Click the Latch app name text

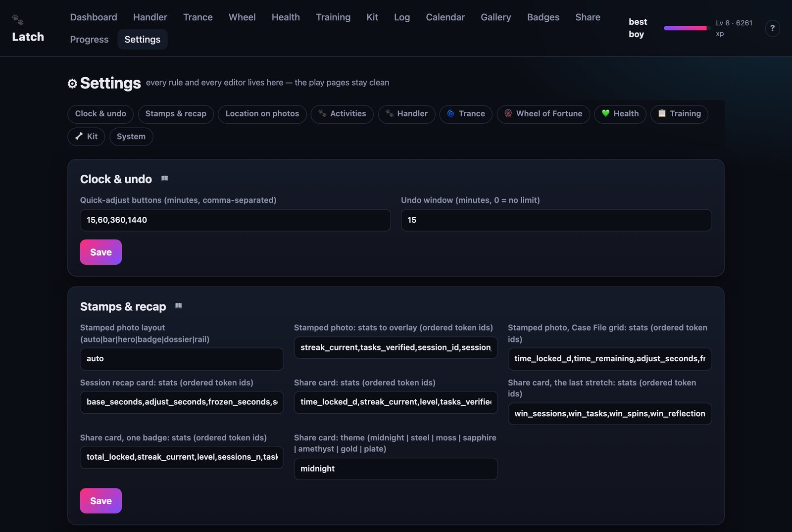click(x=28, y=37)
